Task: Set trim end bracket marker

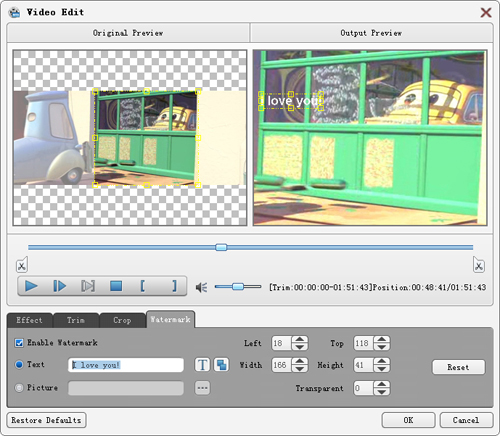Action: point(174,286)
